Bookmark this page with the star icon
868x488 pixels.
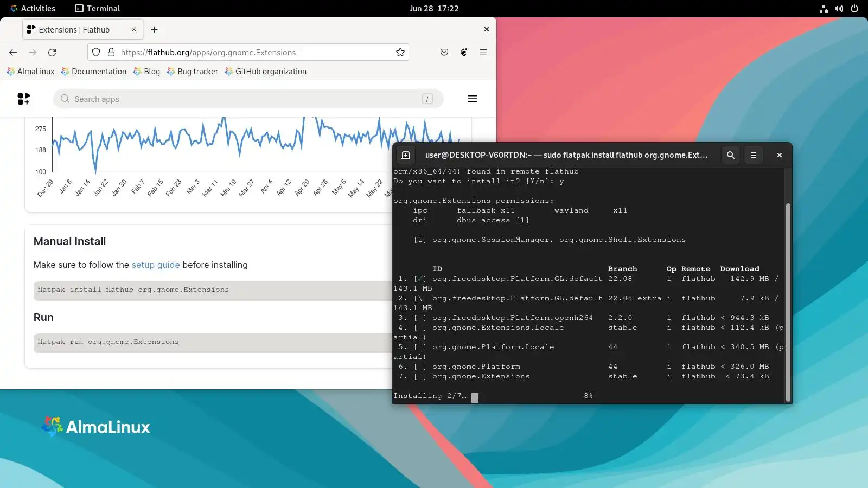coord(400,53)
